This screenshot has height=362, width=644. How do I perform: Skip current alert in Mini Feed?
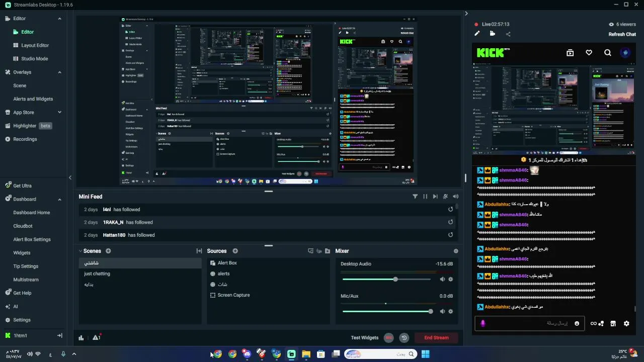[435, 197]
